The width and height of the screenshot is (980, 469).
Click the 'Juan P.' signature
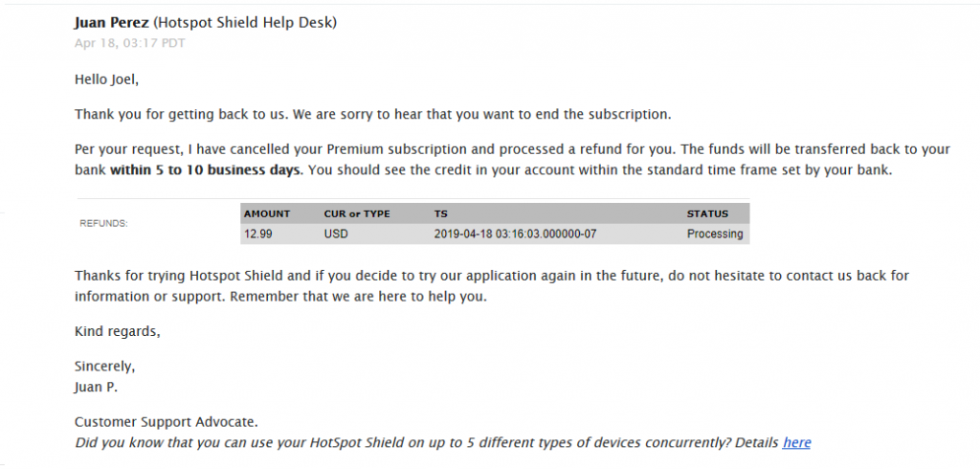click(96, 387)
